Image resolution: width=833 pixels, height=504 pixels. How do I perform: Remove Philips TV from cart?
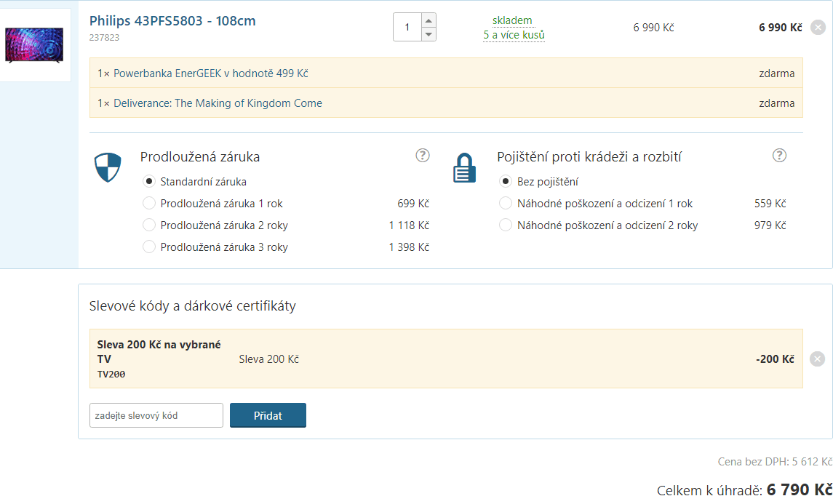point(818,27)
